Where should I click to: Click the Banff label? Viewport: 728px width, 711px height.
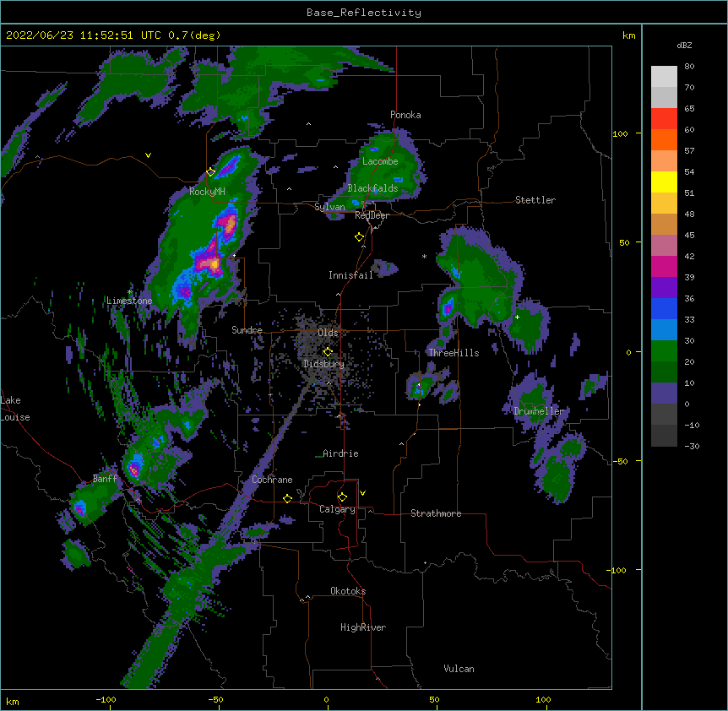tap(105, 479)
